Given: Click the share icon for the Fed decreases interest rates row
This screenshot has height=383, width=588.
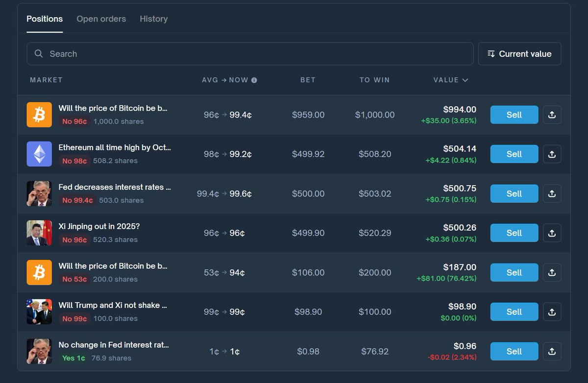Looking at the screenshot, I should pyautogui.click(x=552, y=193).
